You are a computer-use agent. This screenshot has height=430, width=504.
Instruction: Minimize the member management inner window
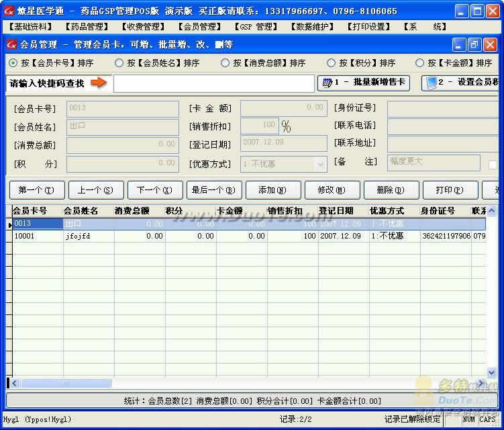click(x=459, y=45)
